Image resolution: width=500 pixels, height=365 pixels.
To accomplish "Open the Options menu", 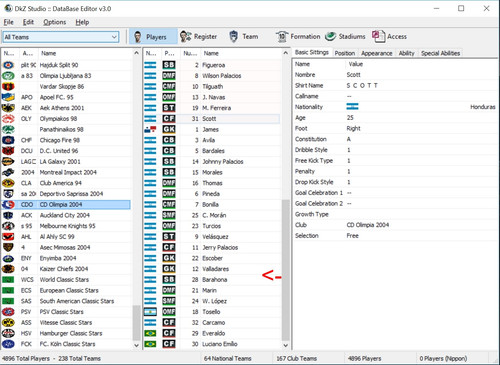I will pos(54,22).
